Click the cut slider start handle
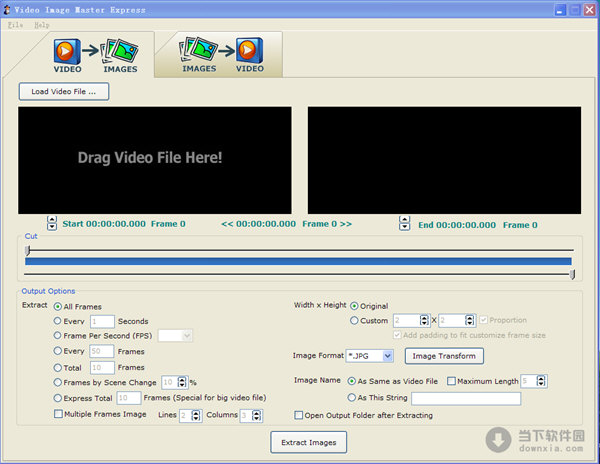This screenshot has height=464, width=600. pos(28,250)
